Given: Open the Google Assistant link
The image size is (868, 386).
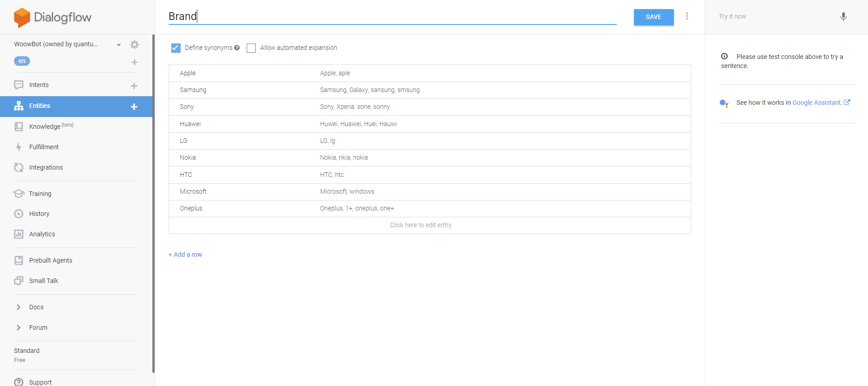Looking at the screenshot, I should pos(821,103).
